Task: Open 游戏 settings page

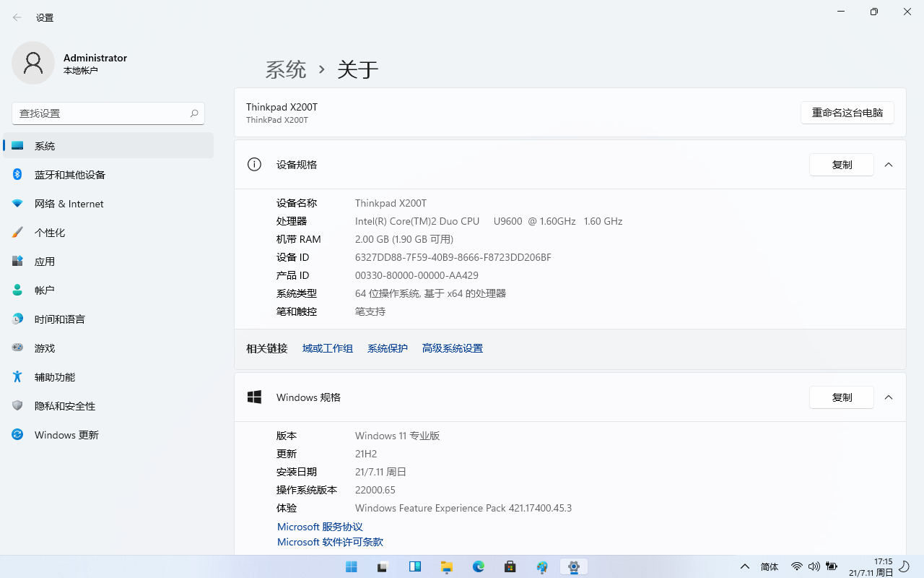Action: (108, 348)
